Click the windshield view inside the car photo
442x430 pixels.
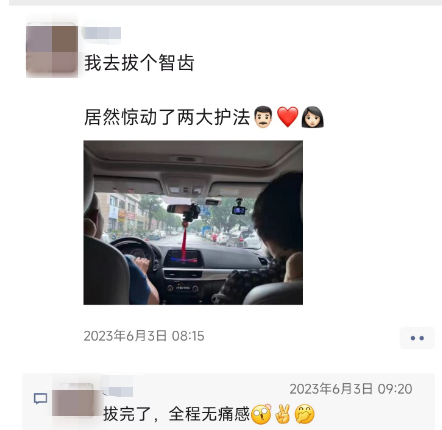[180, 220]
